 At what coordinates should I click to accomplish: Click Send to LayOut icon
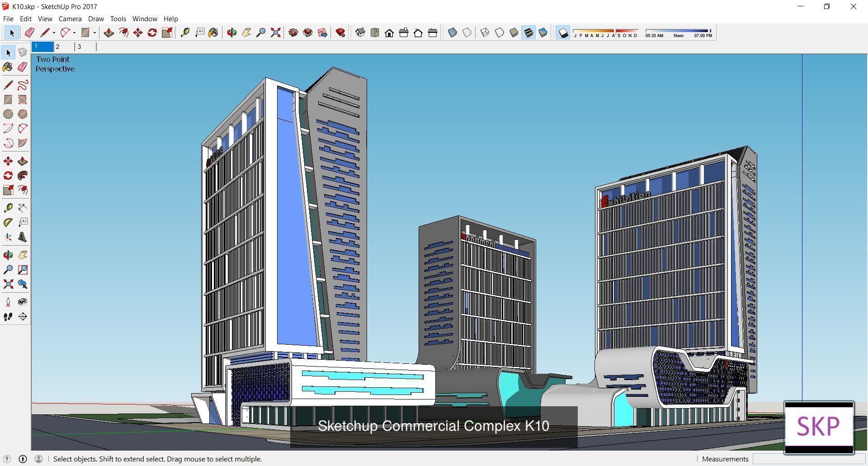coord(322,33)
